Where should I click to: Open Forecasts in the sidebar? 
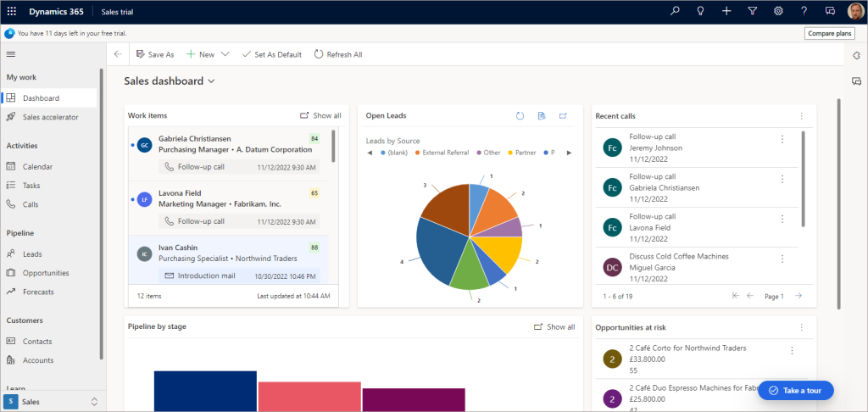(49, 292)
